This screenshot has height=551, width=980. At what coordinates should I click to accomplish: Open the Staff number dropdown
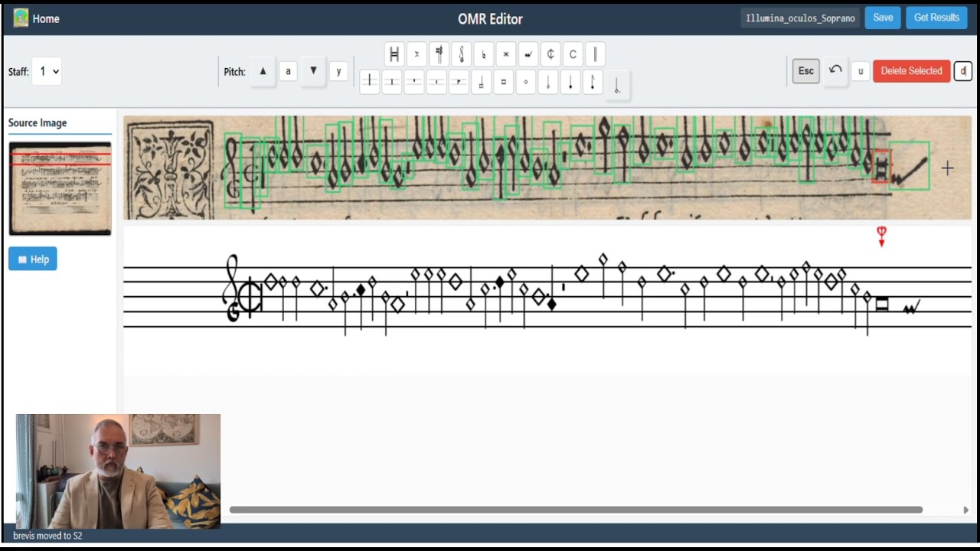47,71
